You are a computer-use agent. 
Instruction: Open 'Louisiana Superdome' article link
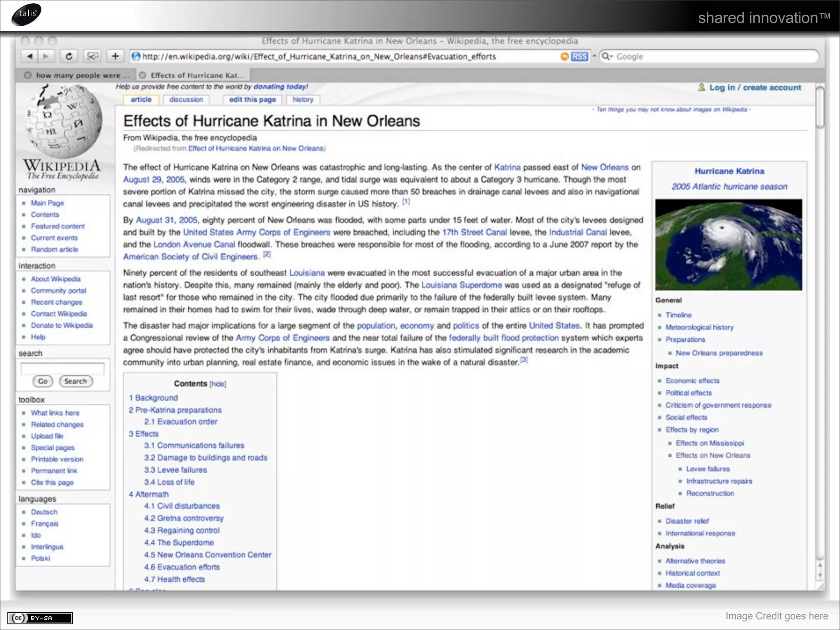point(461,285)
